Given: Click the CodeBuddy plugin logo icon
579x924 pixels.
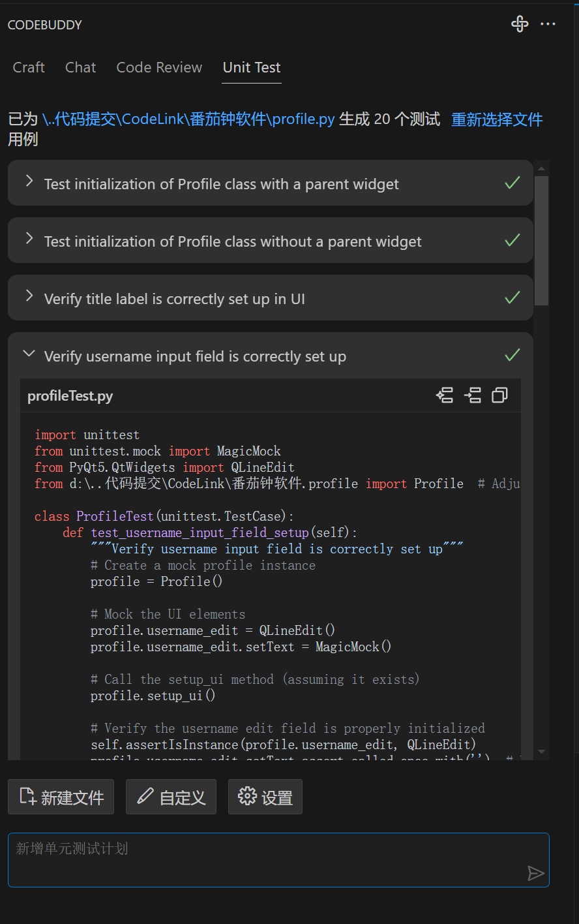Looking at the screenshot, I should 520,24.
